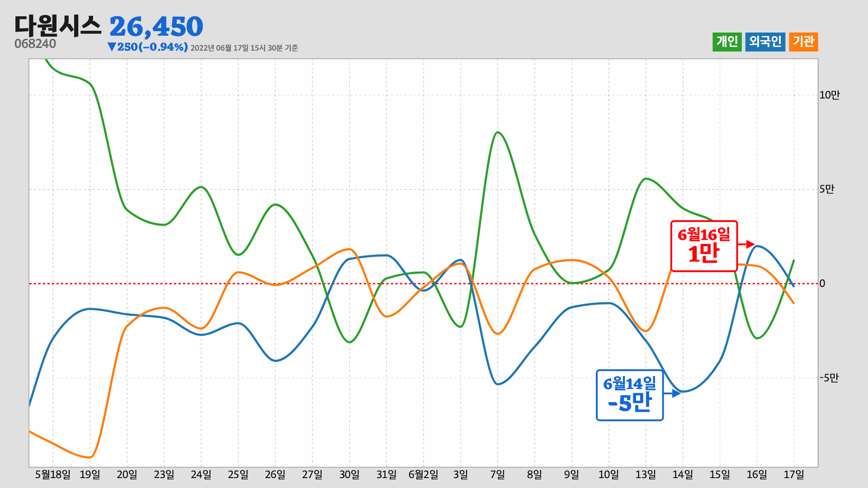
Task: Click the -5만 y-axis label
Action: coord(829,378)
